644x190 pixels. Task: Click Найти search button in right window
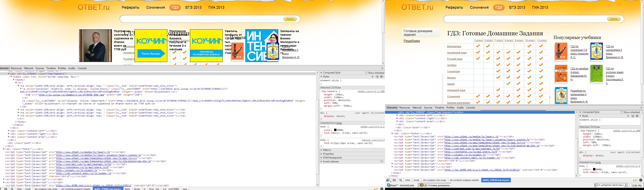[x=613, y=19]
